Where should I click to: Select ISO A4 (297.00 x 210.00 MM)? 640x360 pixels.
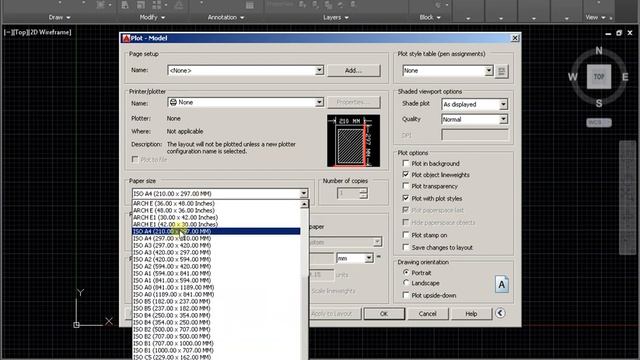pos(216,238)
